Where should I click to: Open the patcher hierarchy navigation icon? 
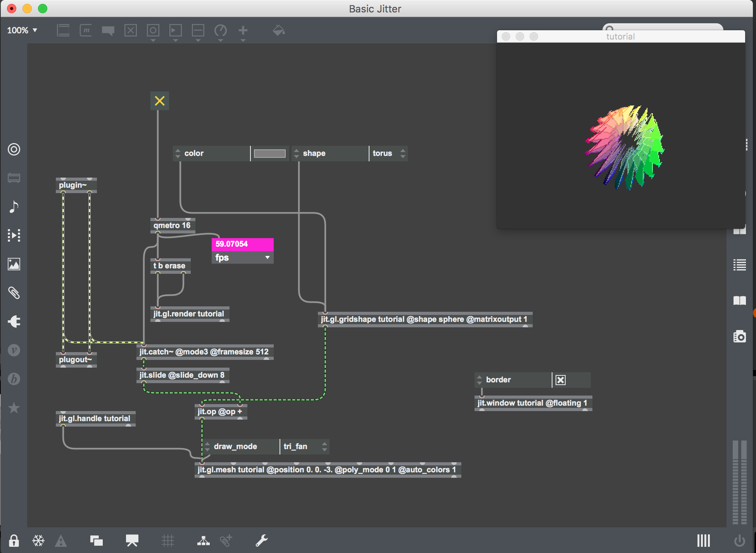click(x=203, y=540)
